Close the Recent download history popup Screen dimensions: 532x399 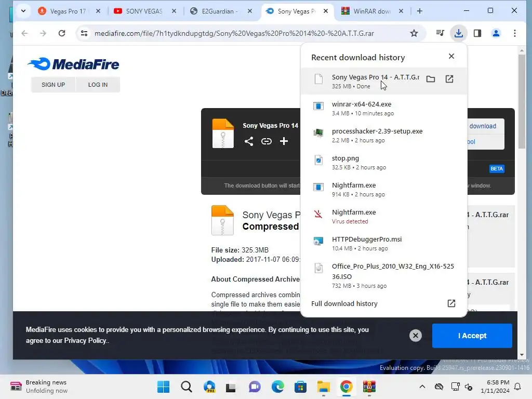pyautogui.click(x=451, y=56)
